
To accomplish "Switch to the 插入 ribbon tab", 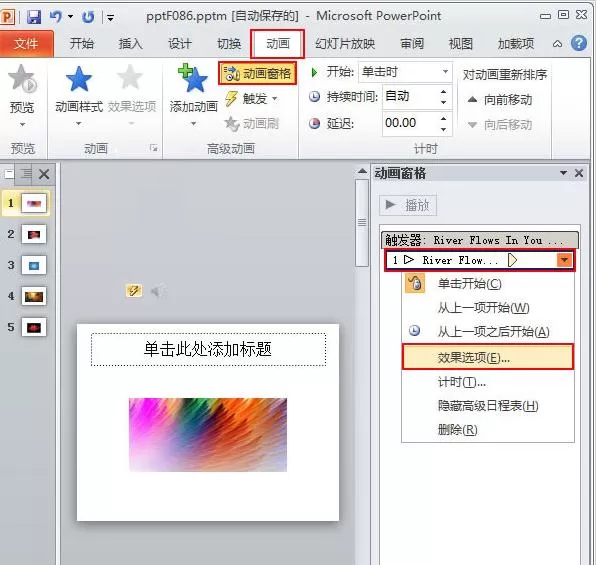I will pos(131,43).
